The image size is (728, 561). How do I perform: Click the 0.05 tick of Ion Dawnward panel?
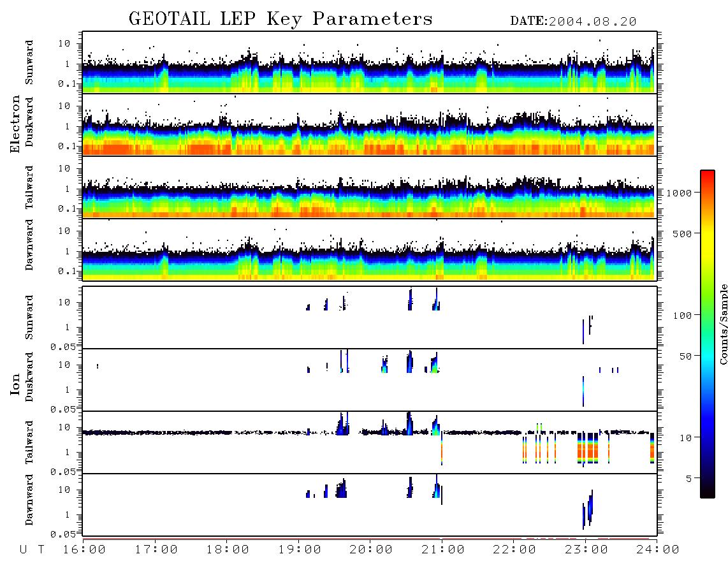(x=63, y=534)
